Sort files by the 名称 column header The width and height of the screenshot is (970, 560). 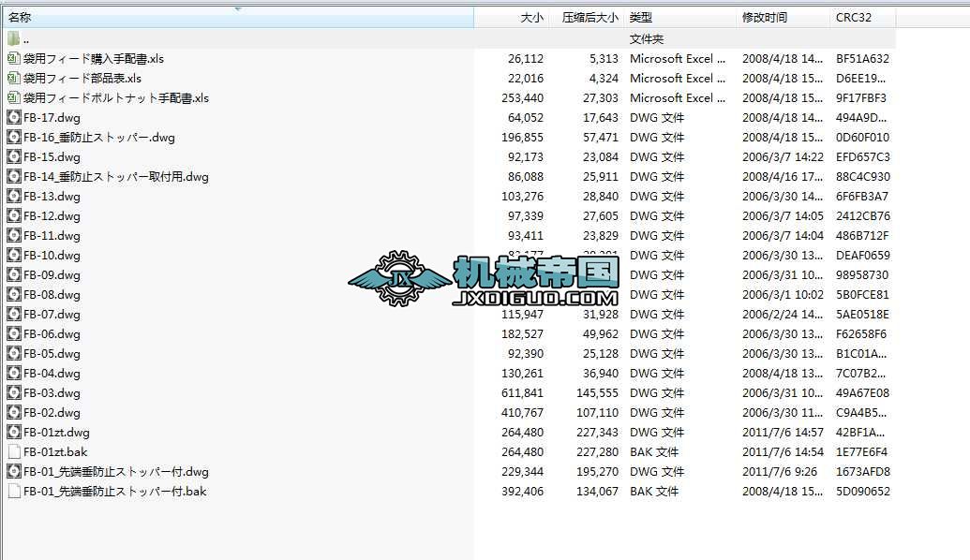[x=238, y=17]
